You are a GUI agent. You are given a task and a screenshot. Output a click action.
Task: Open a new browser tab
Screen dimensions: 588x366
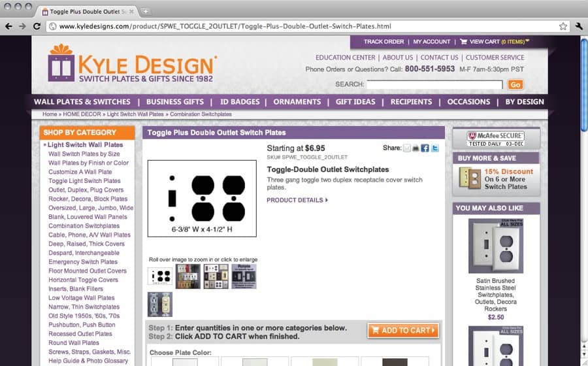tap(146, 12)
